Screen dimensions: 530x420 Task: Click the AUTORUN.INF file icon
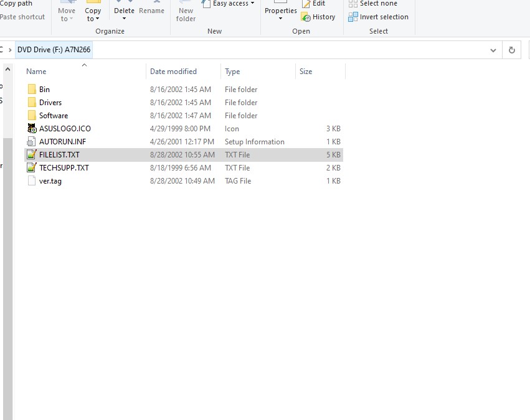tap(32, 142)
